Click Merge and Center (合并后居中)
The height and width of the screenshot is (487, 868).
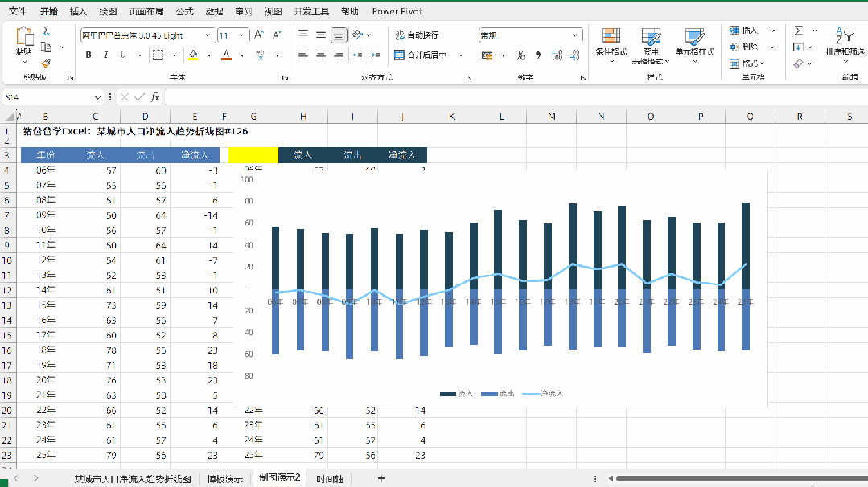[422, 55]
